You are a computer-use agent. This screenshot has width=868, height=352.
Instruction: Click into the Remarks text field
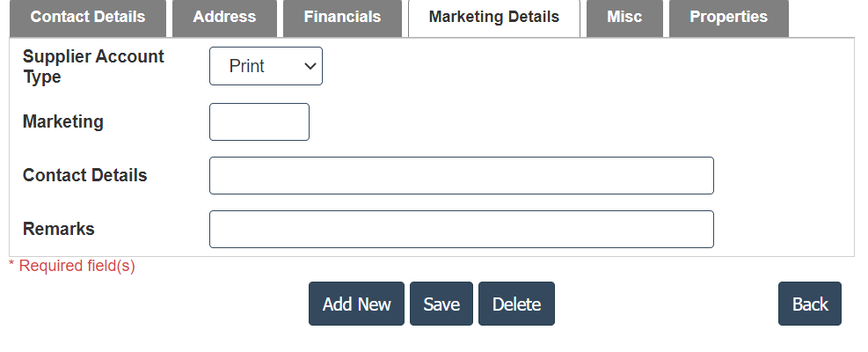[x=461, y=229]
